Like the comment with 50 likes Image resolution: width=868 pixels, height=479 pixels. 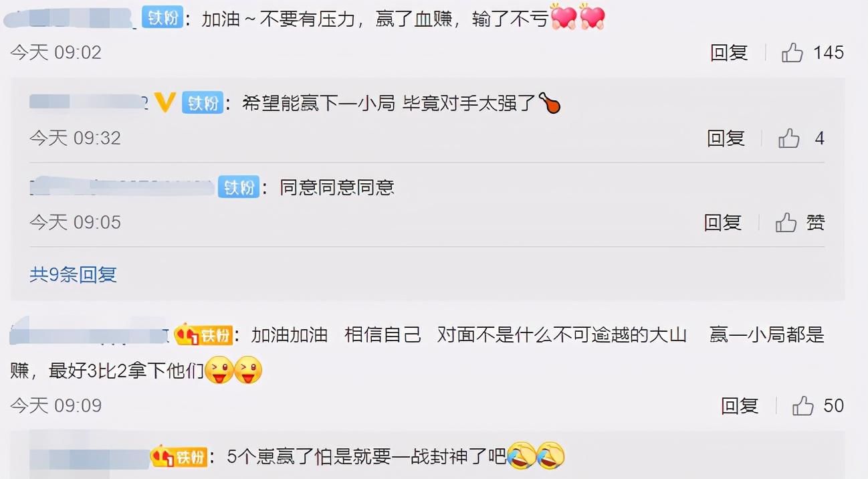pos(802,405)
